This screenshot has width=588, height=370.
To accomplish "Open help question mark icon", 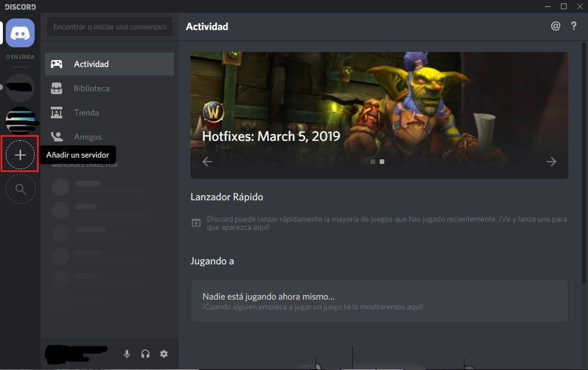I will tap(574, 26).
